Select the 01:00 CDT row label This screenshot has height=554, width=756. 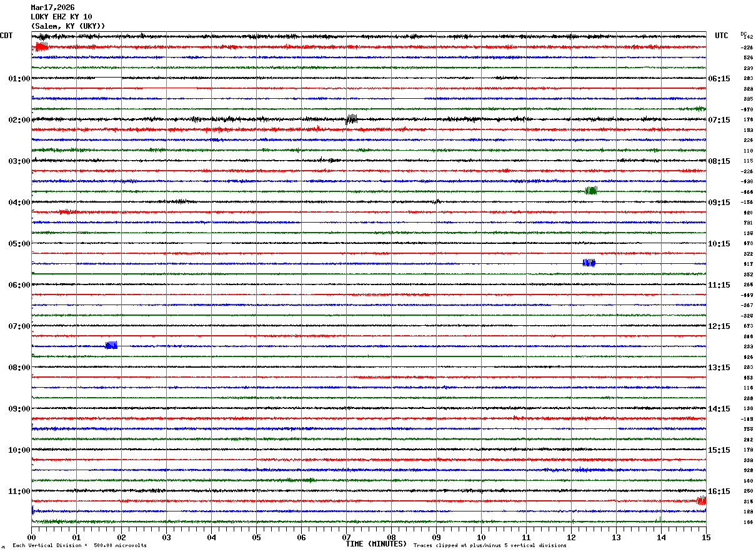[x=19, y=79]
